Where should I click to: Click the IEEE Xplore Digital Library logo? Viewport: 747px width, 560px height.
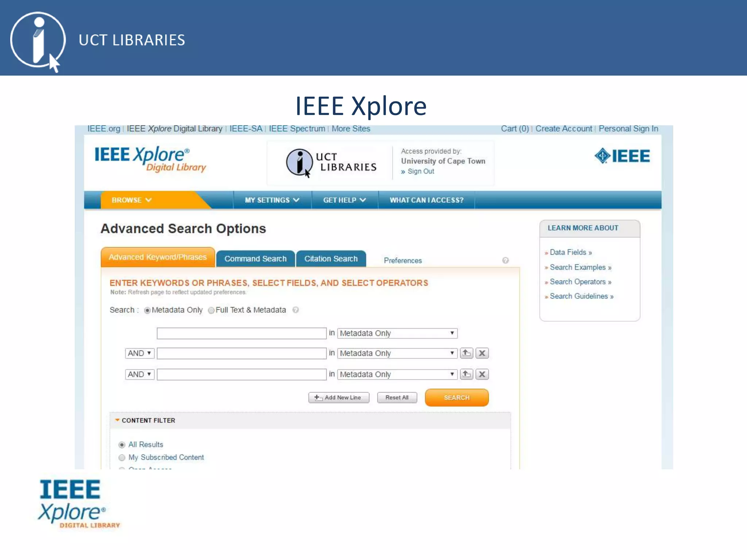150,159
